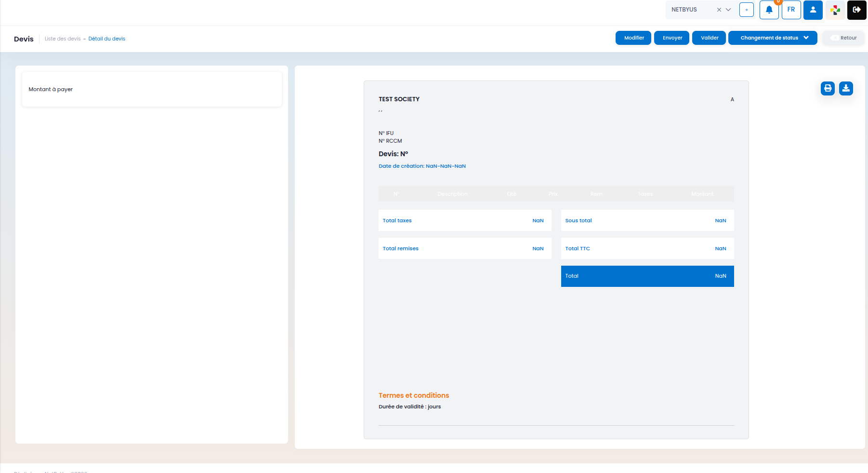This screenshot has width=868, height=473.
Task: Click the user profile icon
Action: click(813, 10)
